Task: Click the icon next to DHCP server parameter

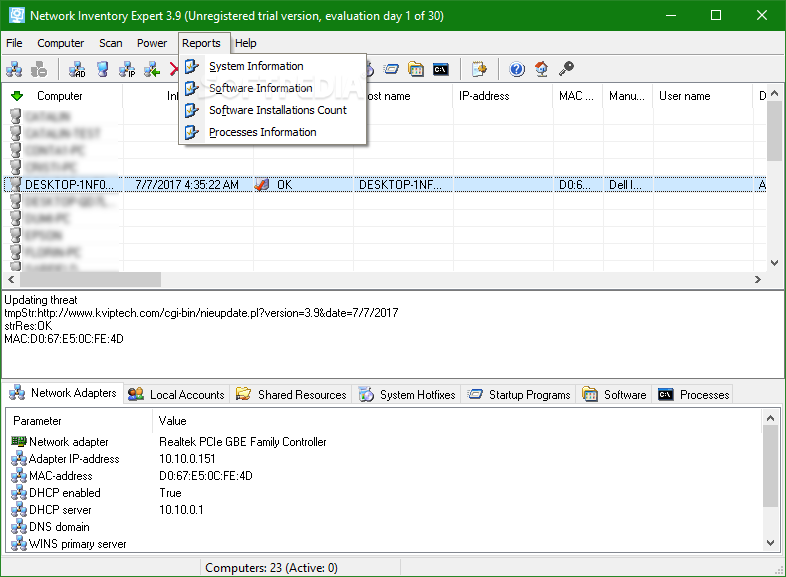Action: (x=19, y=509)
